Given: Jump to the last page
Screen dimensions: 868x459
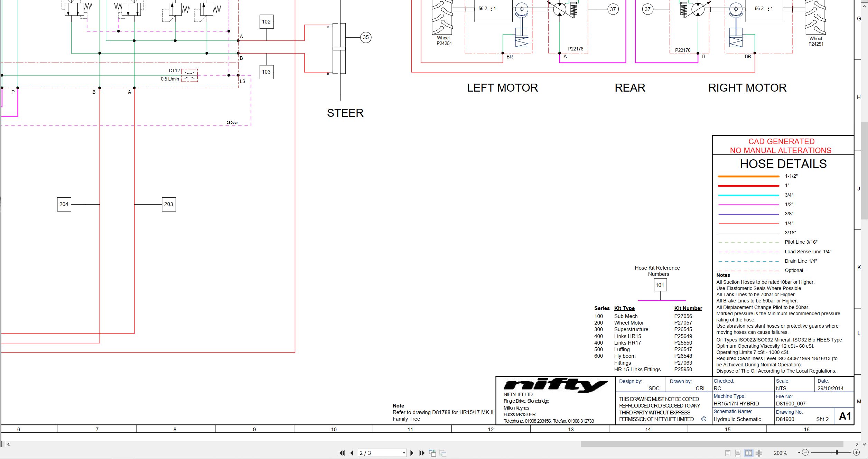Looking at the screenshot, I should click(x=422, y=453).
